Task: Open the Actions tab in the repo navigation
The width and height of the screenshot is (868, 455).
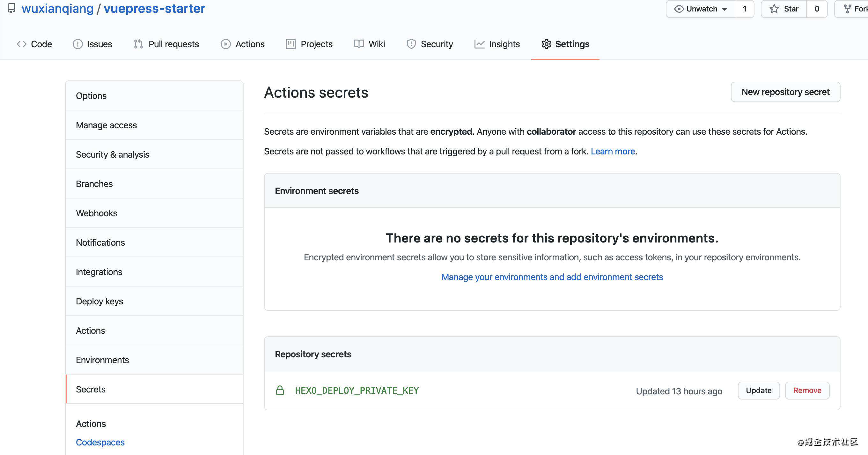Action: (243, 44)
